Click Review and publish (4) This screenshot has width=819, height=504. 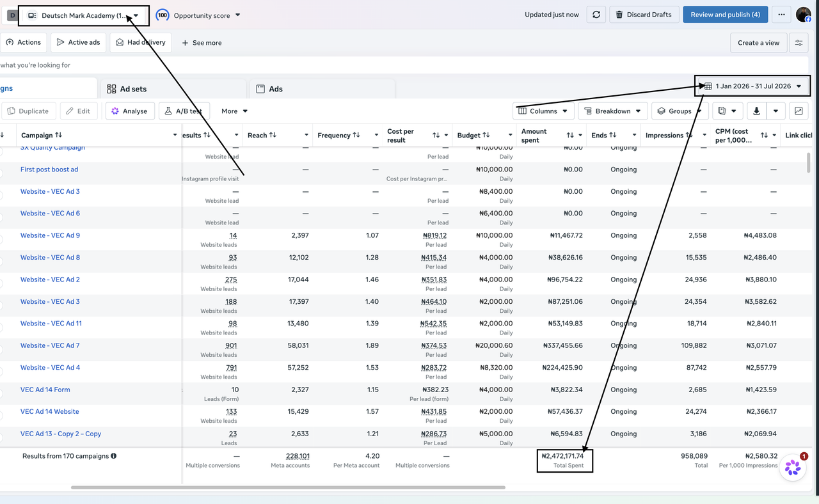click(726, 15)
